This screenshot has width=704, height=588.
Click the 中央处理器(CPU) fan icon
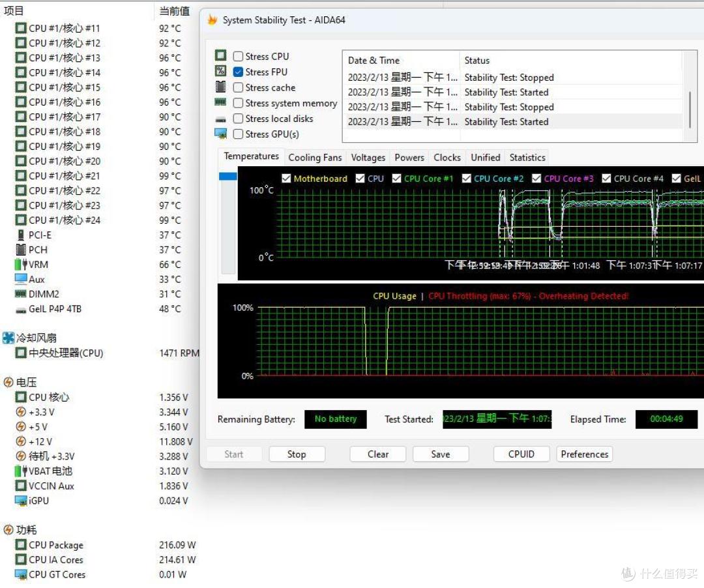point(21,353)
